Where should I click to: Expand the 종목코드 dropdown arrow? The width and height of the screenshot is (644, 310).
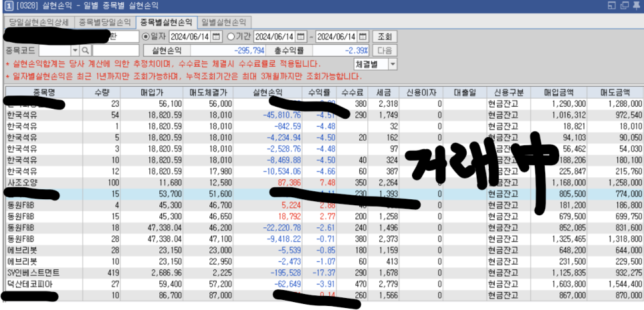click(75, 51)
